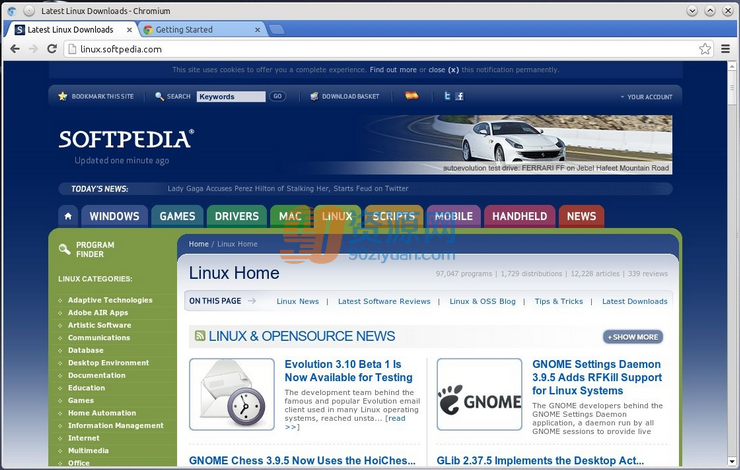This screenshot has height=470, width=740.
Task: Click the home icon tab
Action: (x=68, y=216)
